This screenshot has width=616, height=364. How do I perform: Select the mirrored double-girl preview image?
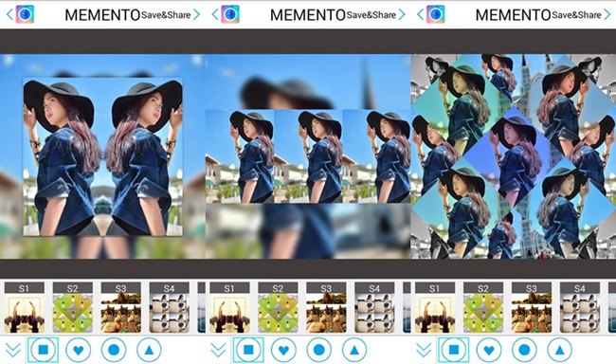(102, 156)
